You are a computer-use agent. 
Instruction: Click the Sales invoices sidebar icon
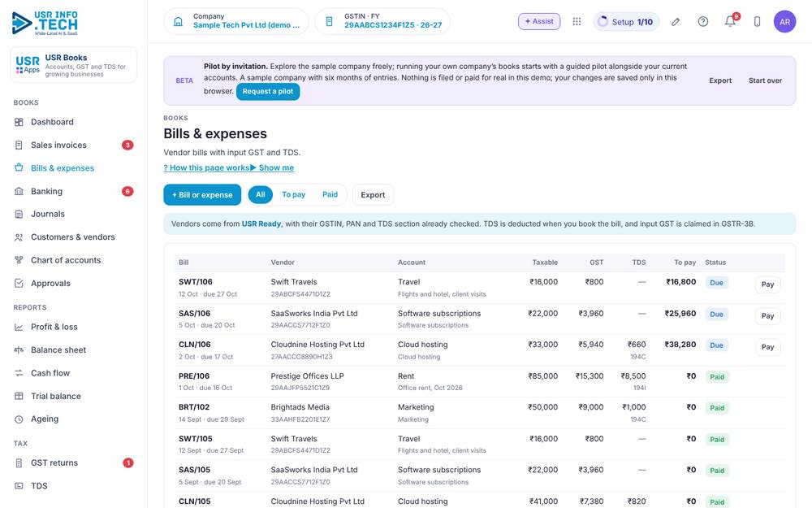[19, 145]
